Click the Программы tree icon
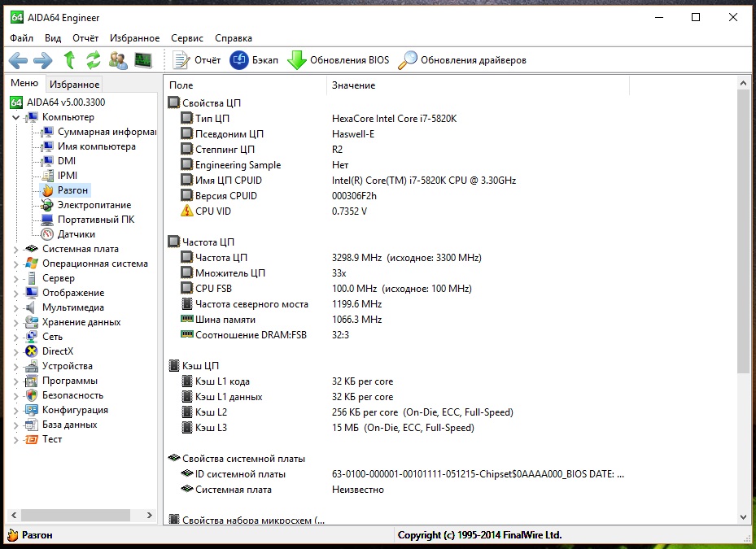Screen dimensions: 756x549 (x=32, y=381)
